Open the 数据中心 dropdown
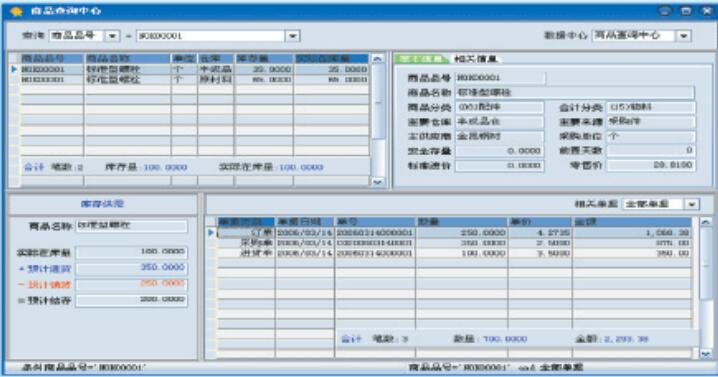718x377 pixels. click(684, 36)
